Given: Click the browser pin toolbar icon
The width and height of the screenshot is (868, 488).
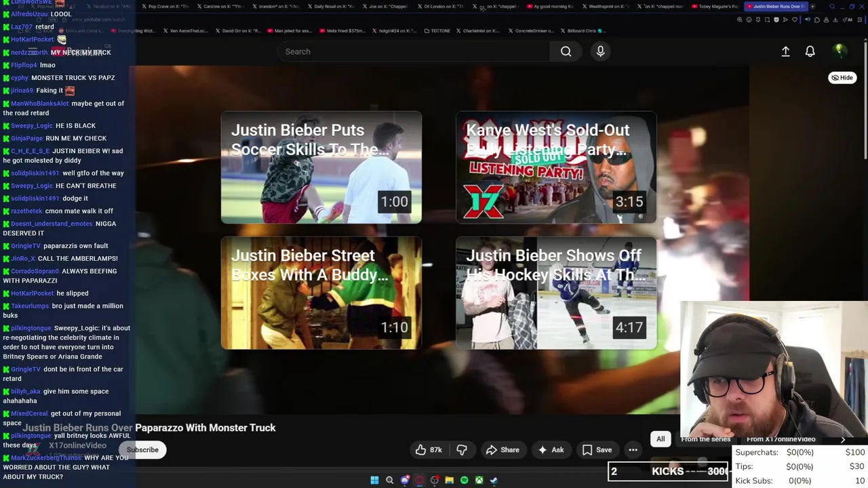Looking at the screenshot, I should 758,20.
